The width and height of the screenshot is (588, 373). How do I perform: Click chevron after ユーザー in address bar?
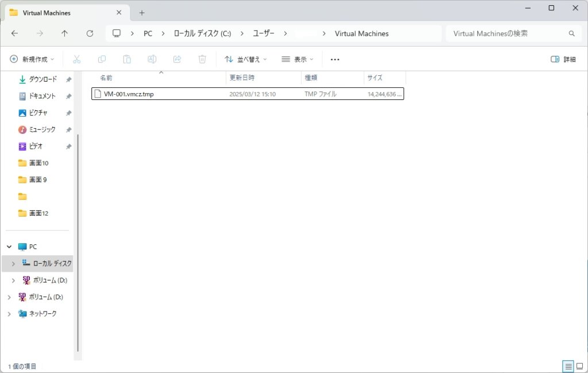tap(285, 33)
